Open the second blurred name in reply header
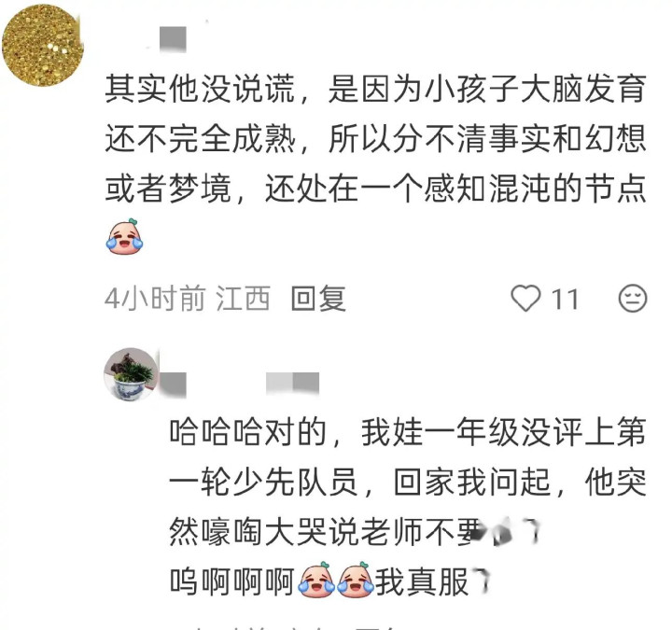Image resolution: width=672 pixels, height=630 pixels. [x=293, y=383]
